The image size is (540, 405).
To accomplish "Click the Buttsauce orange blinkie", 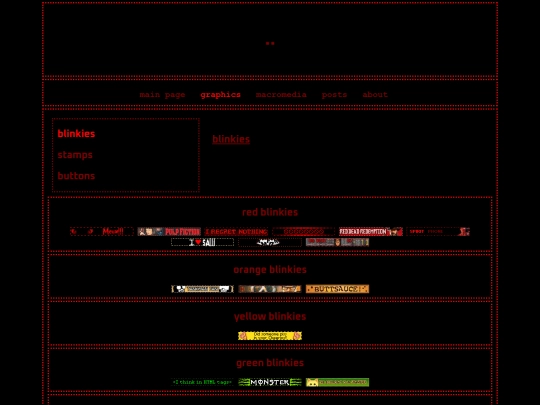I will click(x=338, y=289).
